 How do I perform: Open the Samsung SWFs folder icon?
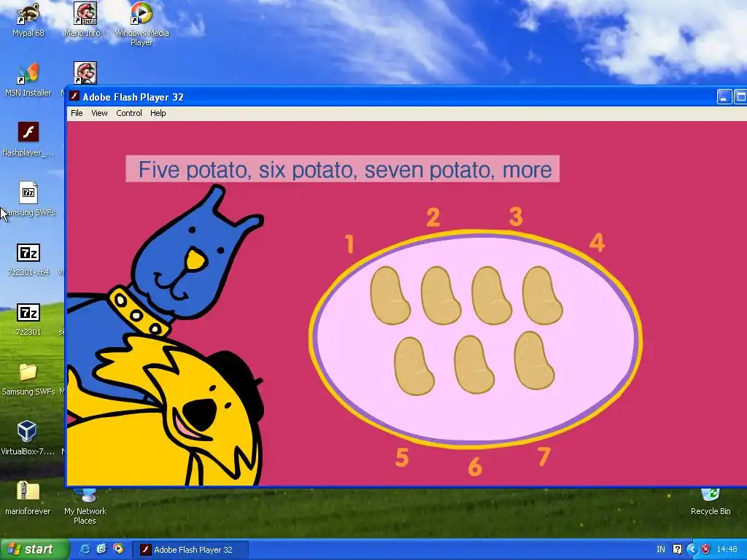28,378
